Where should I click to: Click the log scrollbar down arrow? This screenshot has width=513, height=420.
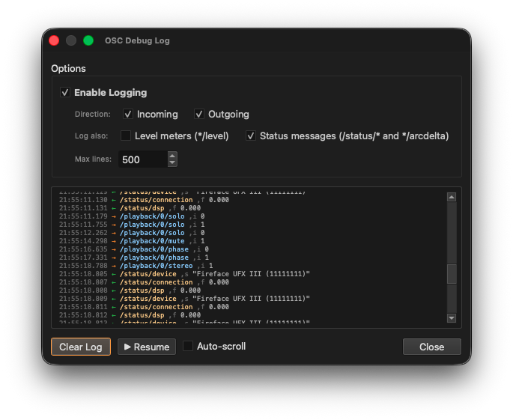[452, 318]
